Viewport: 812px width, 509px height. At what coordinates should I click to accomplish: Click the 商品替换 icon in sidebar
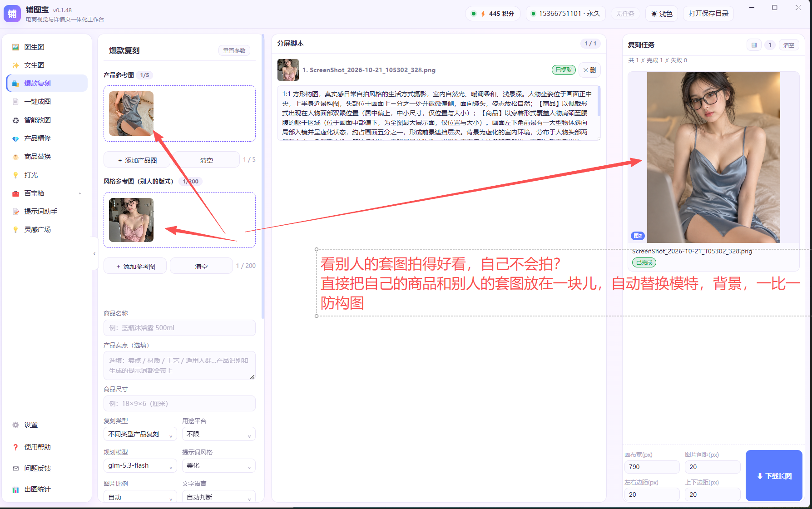click(x=15, y=157)
